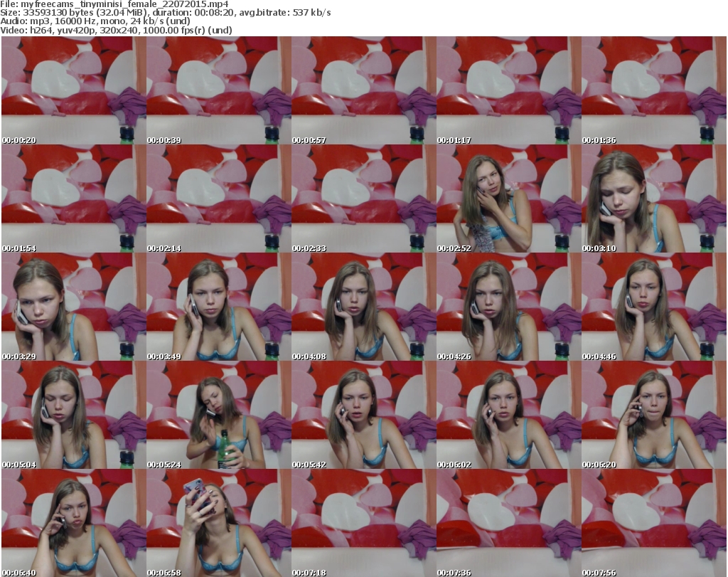
Task: Open the thumbnail stamped 00:01:36
Action: pos(654,90)
